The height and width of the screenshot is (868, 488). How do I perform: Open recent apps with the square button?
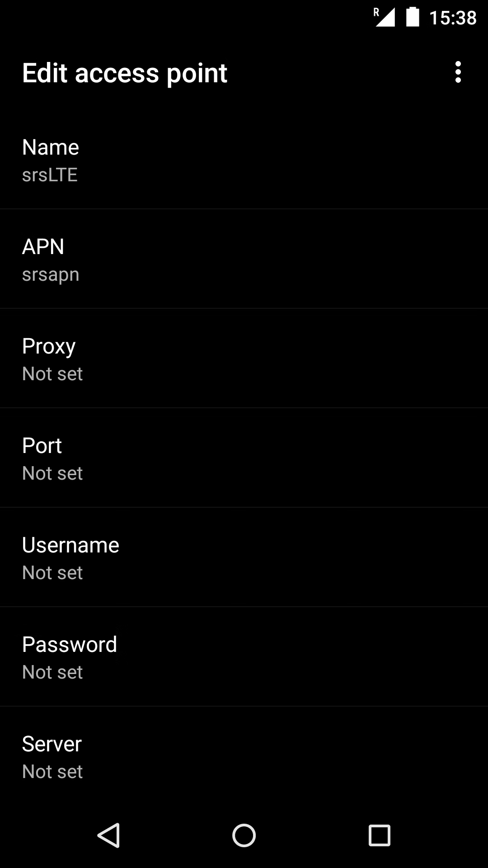pos(379,835)
